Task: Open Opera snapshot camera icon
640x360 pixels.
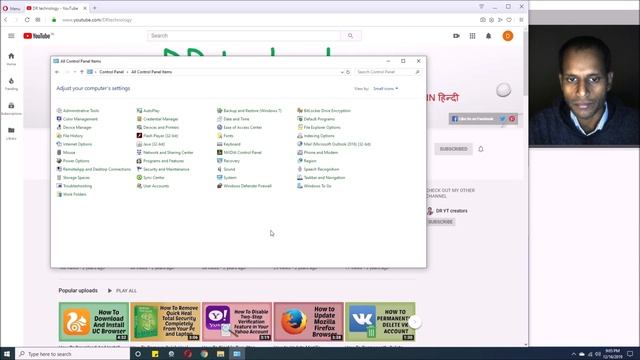Action: (x=483, y=20)
